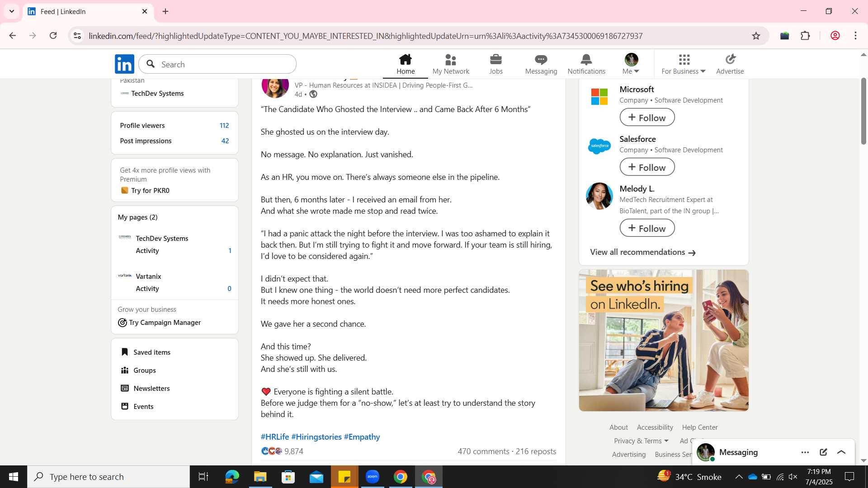Click the See who's hiring ad
The width and height of the screenshot is (868, 488).
click(664, 340)
